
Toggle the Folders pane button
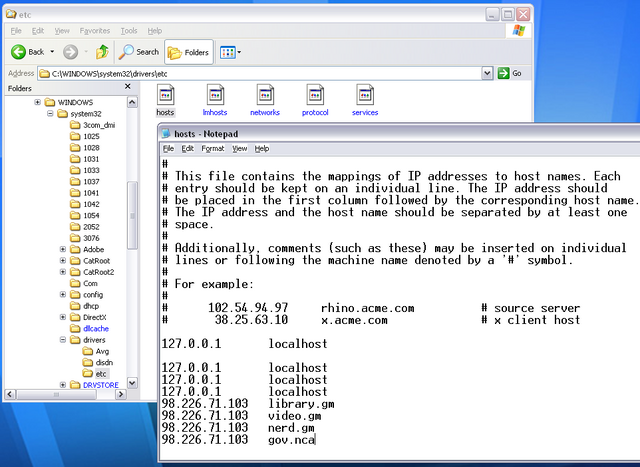pos(189,52)
